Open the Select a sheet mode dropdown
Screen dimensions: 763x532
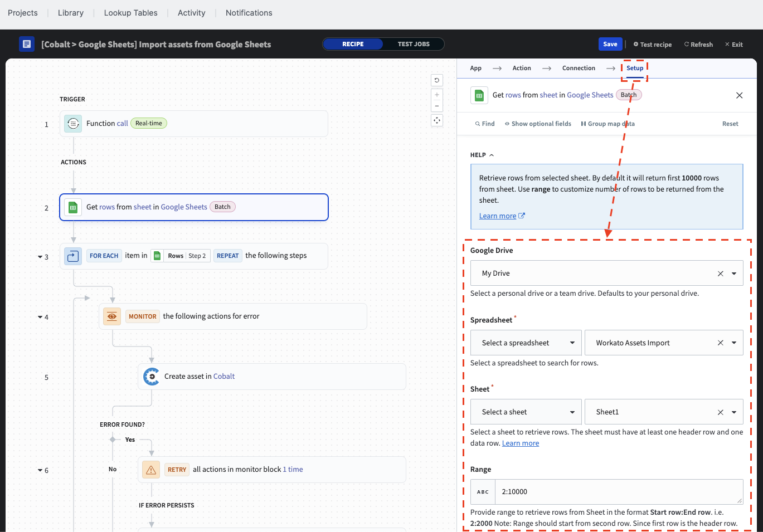tap(526, 412)
